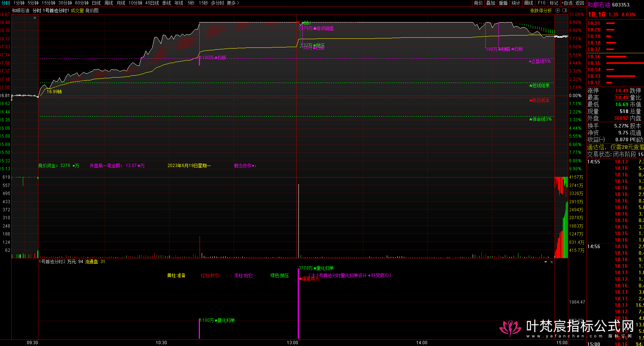Image resolution: width=644 pixels, height=346 pixels.
Task: Click the 成交量 volume label
Action: pos(77,11)
